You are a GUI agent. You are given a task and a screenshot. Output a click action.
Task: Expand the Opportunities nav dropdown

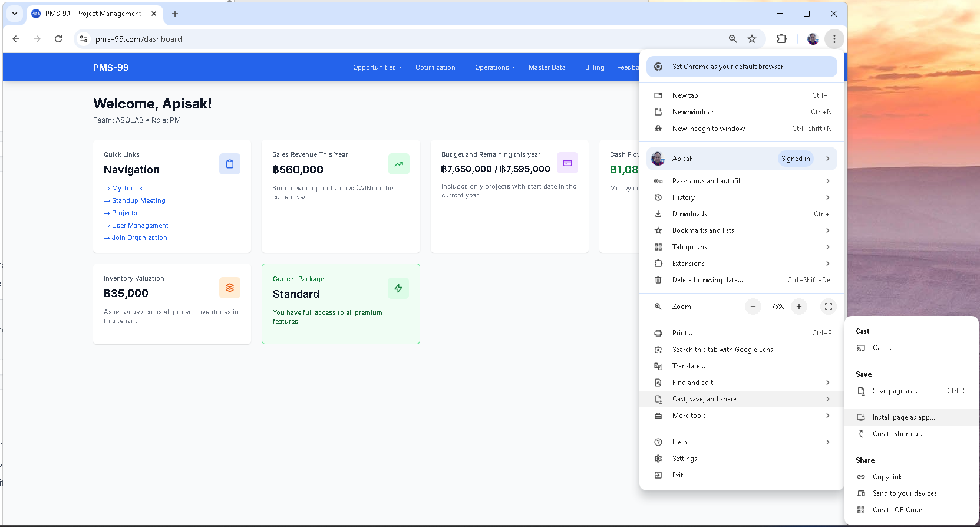click(377, 67)
